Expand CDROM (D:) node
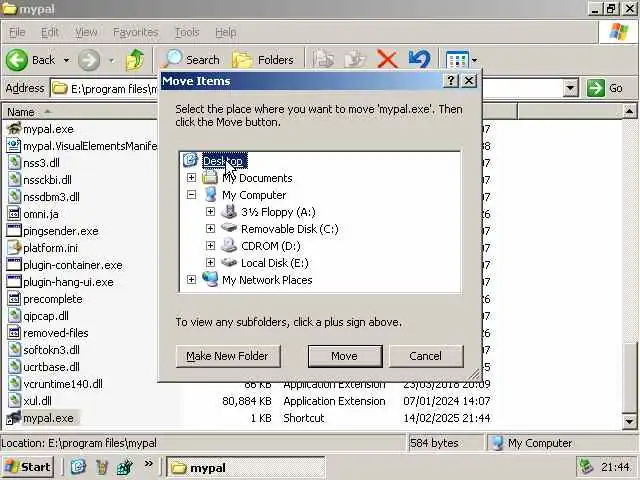 210,245
